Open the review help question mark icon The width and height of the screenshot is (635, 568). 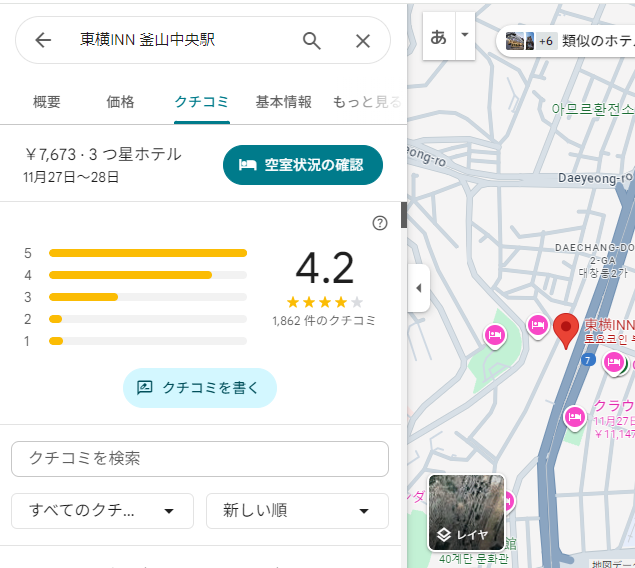[379, 223]
